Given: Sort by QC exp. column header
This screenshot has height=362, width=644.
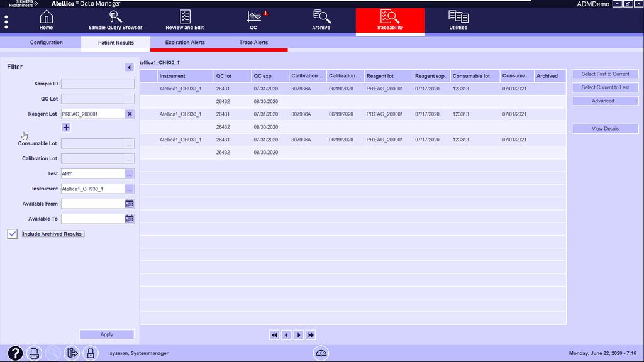Looking at the screenshot, I should [270, 76].
